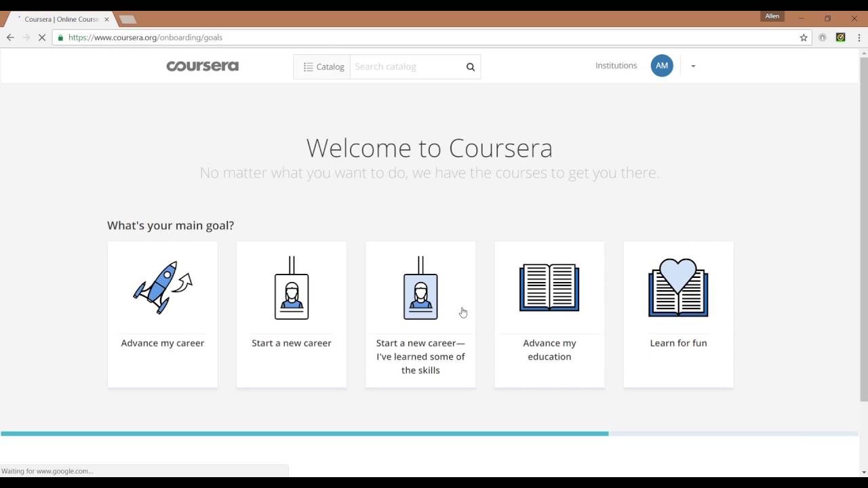Viewport: 868px width, 488px height.
Task: Click the padlock icon in the address bar
Action: tap(60, 37)
